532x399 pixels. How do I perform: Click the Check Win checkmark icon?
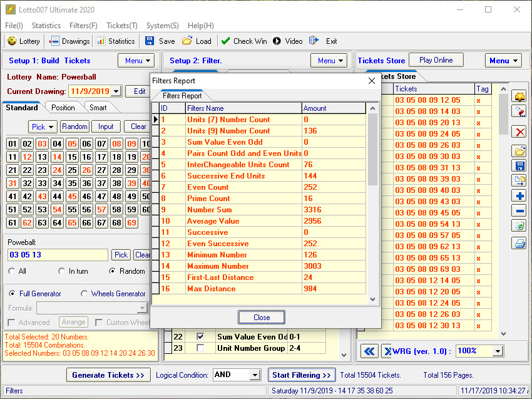[x=225, y=41]
